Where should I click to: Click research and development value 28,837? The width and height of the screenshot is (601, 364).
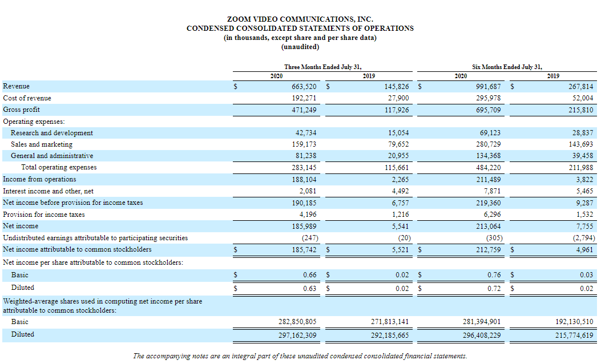pos(583,133)
